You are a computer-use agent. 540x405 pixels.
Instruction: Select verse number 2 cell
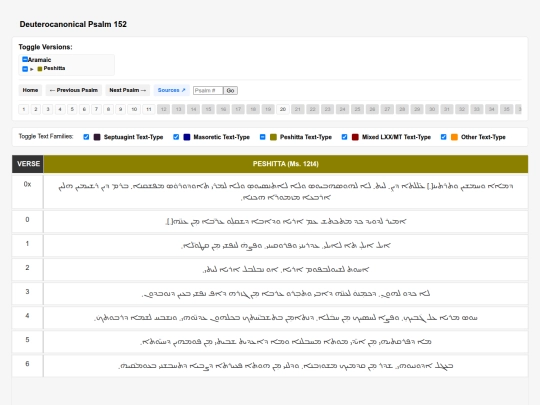point(28,270)
